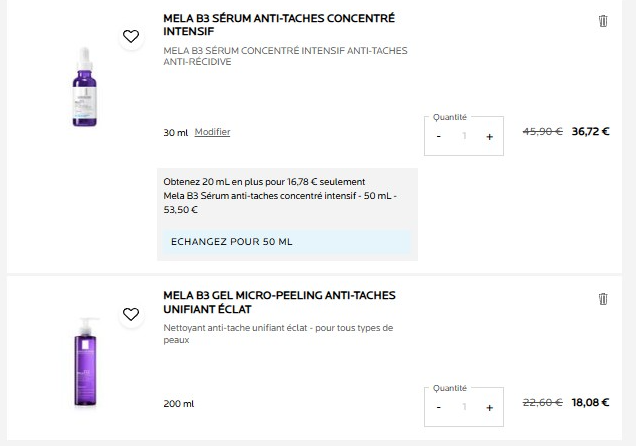Viewport: 636px width, 446px height.
Task: Increase gel micro-peeling quantity with plus
Action: pyautogui.click(x=490, y=407)
